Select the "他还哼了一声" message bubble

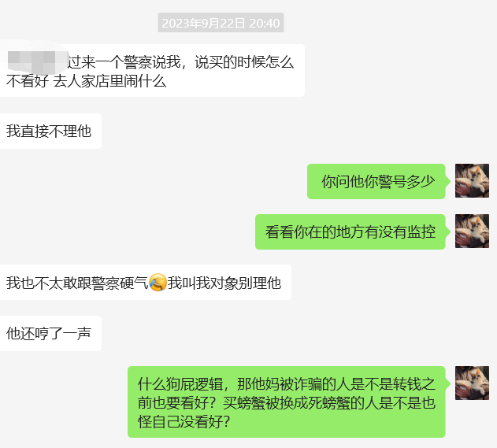pyautogui.click(x=50, y=333)
